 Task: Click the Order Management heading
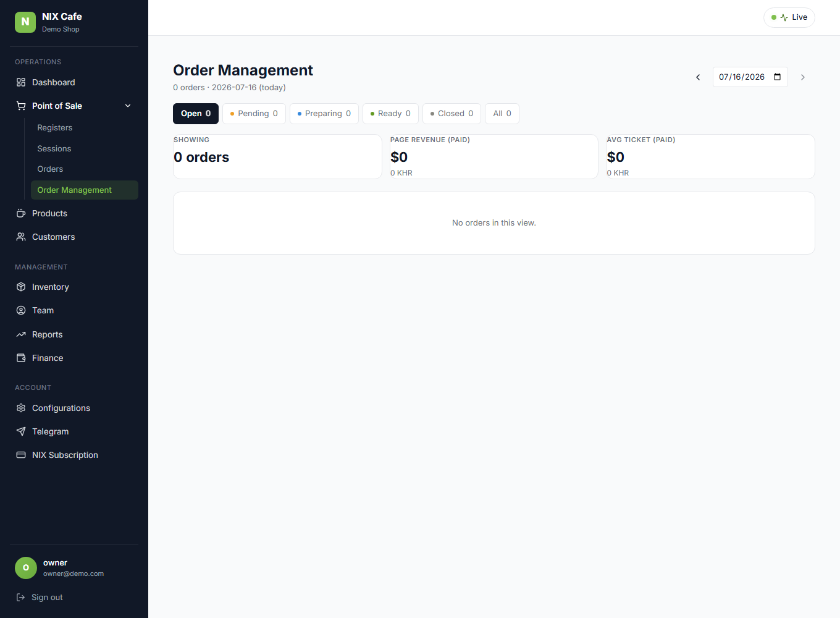click(243, 70)
